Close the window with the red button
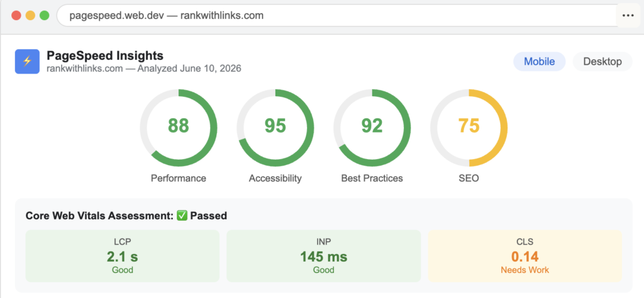Screen dimensions: 644x298 (16, 16)
